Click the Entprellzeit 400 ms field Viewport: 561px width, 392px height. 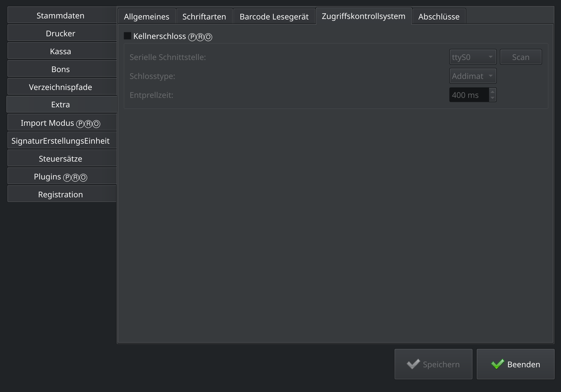tap(469, 95)
